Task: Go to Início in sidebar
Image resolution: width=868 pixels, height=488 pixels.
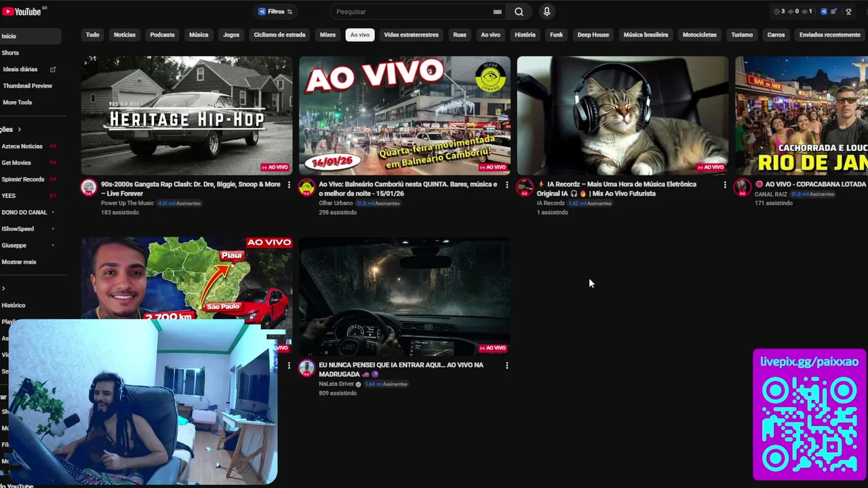Action: coord(30,36)
